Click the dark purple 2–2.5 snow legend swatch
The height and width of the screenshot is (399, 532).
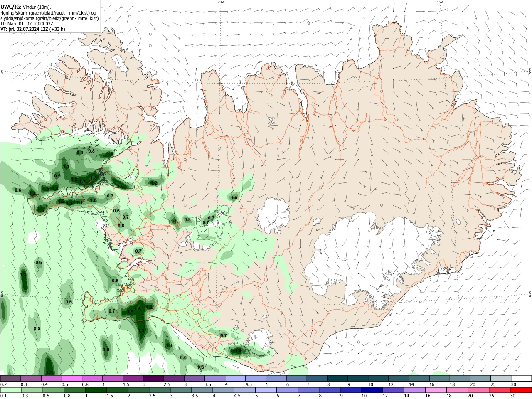(153, 379)
